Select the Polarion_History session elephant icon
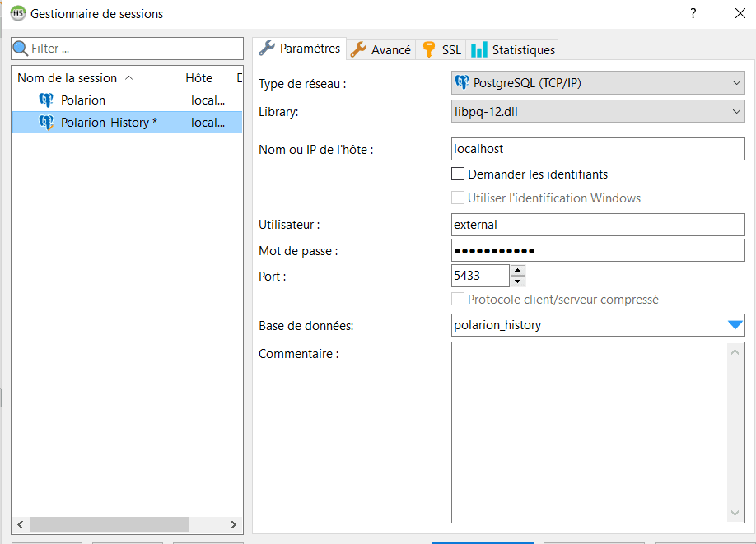Viewport: 756px width, 544px height. [x=46, y=123]
